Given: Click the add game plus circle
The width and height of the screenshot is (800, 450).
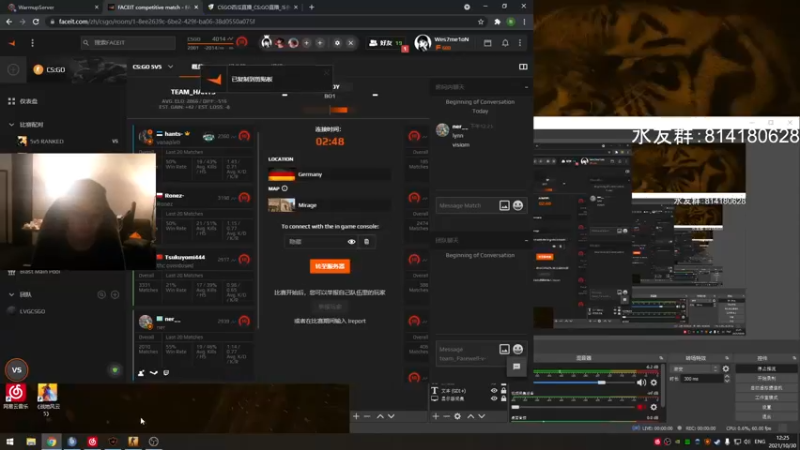Looking at the screenshot, I should 13,69.
